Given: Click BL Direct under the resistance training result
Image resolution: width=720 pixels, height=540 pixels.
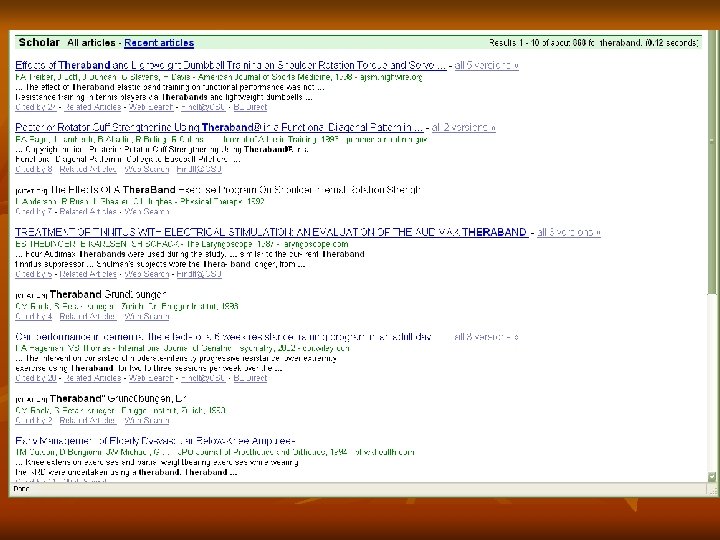Looking at the screenshot, I should pyautogui.click(x=250, y=378).
